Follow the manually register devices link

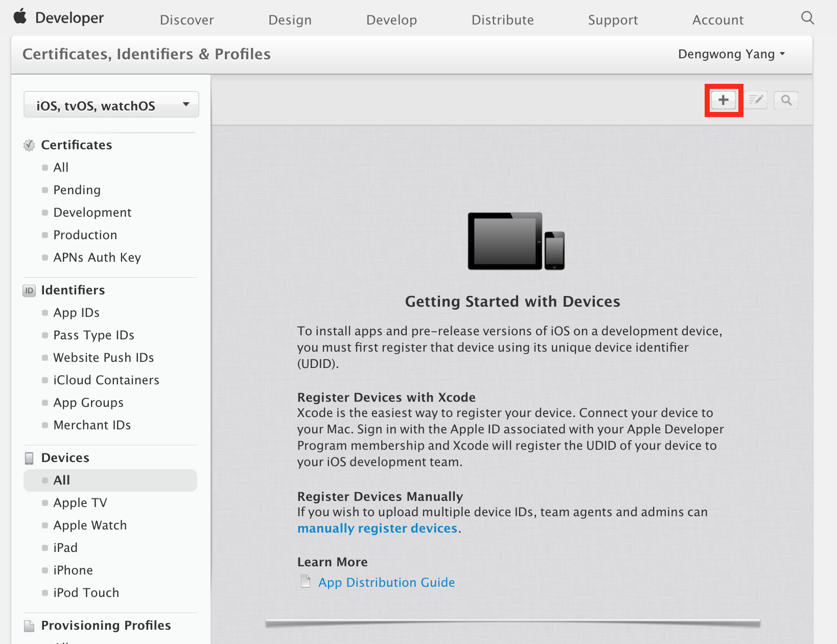[x=378, y=528]
